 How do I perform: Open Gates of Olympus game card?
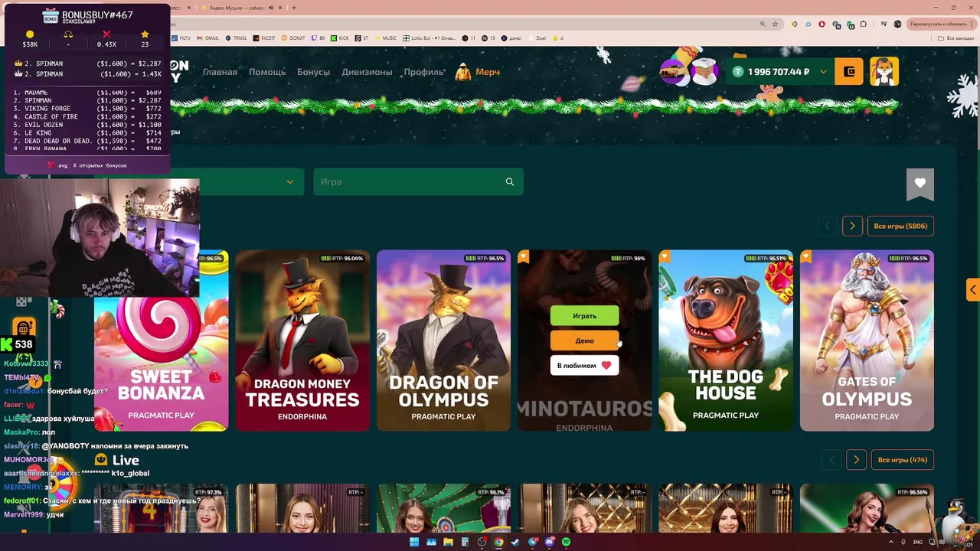click(867, 341)
